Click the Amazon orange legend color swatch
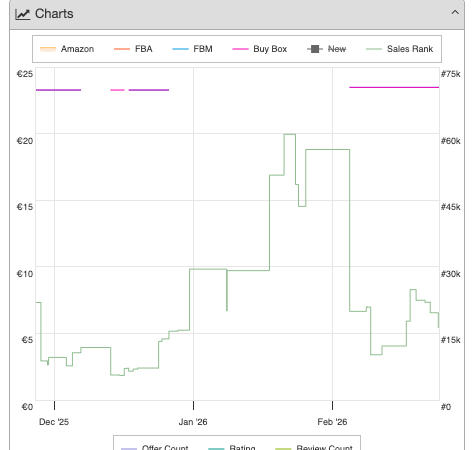Viewport: 474px width, 450px height. click(48, 49)
